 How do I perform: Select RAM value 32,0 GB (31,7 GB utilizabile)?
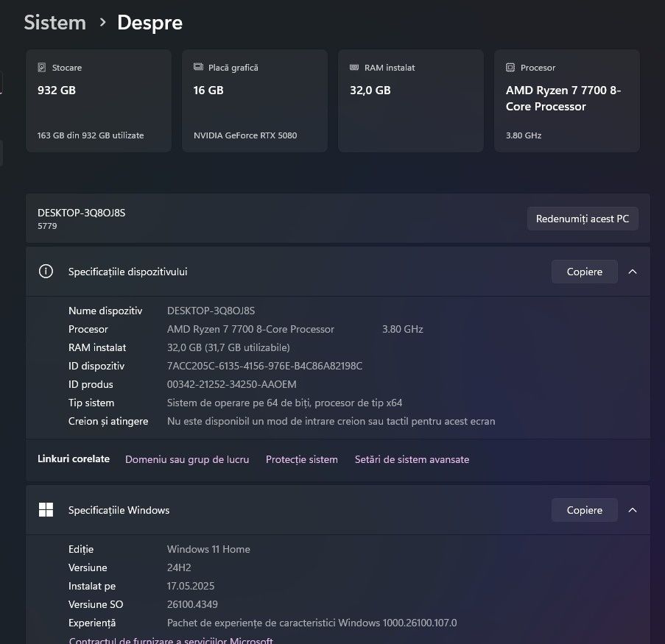coord(228,347)
